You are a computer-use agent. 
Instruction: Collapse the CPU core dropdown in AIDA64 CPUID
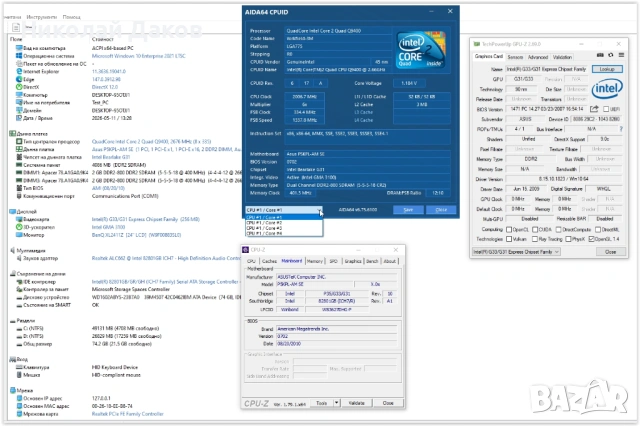tap(319, 210)
